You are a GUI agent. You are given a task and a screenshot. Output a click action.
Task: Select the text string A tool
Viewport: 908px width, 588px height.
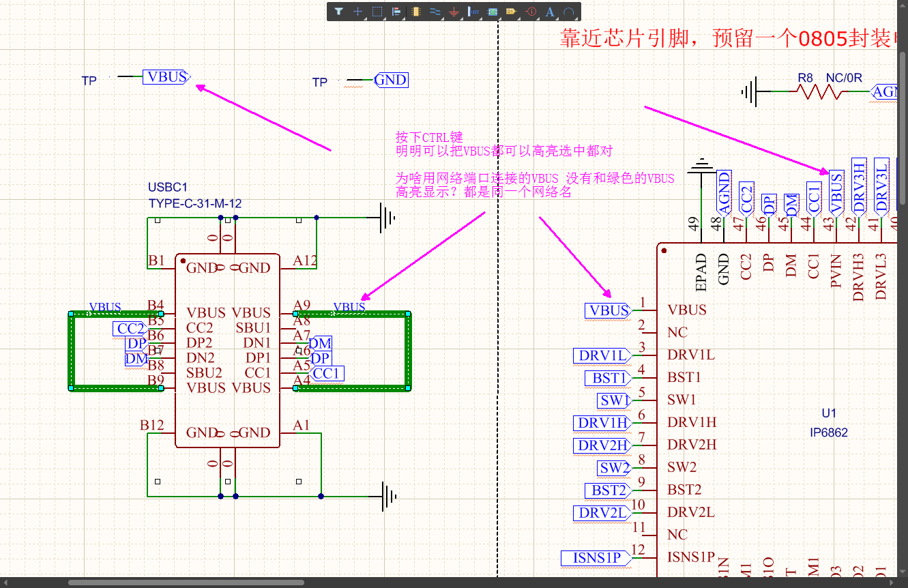[x=551, y=12]
